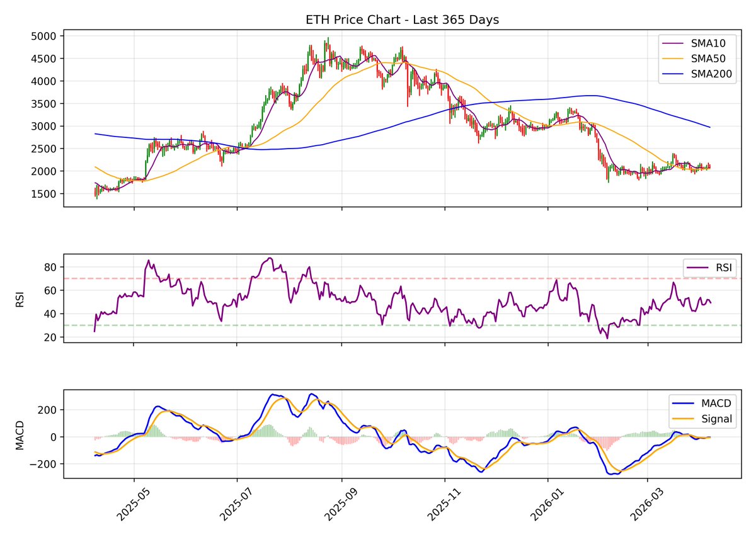Click the chart title 'ETH Price Chart - Last 365 Days'

coord(402,20)
